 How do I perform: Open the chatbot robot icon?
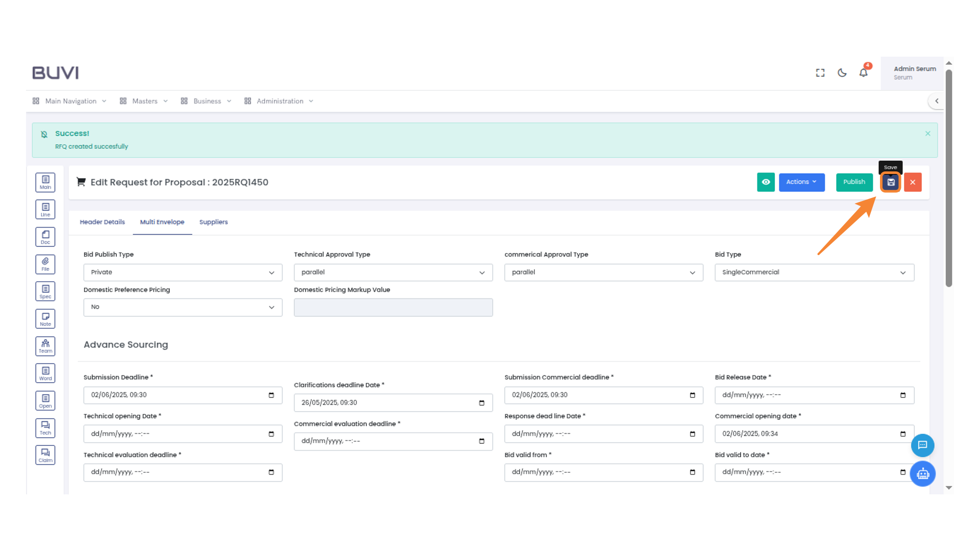[922, 474]
